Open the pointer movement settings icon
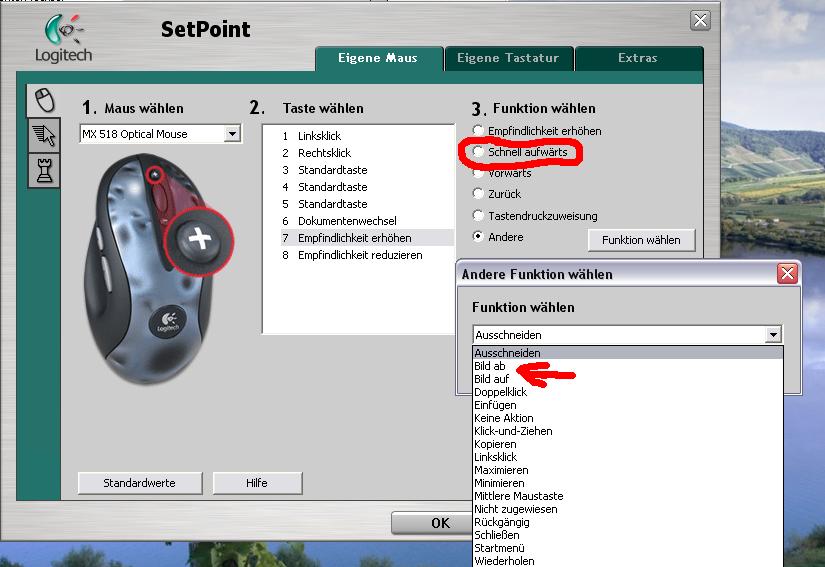Screen dimensions: 825x567 point(44,135)
